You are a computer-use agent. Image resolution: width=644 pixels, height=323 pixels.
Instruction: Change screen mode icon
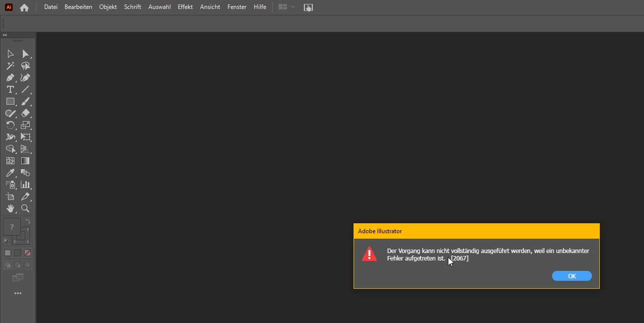(x=18, y=278)
